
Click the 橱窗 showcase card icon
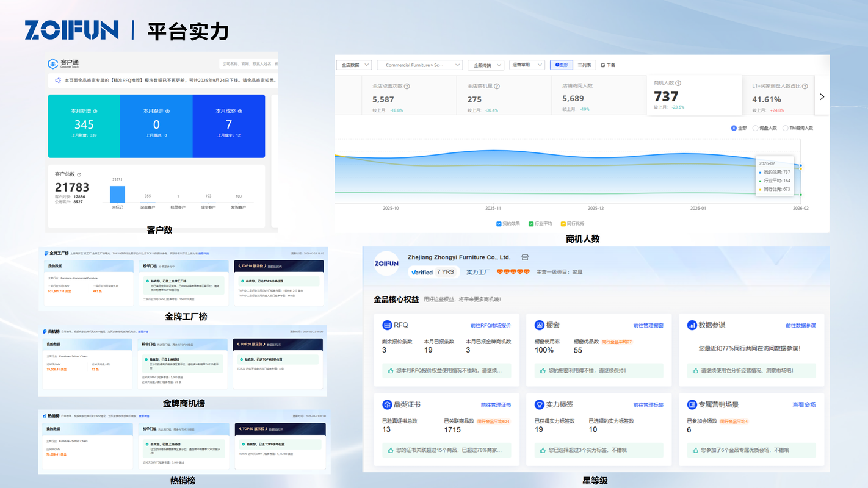pos(539,325)
